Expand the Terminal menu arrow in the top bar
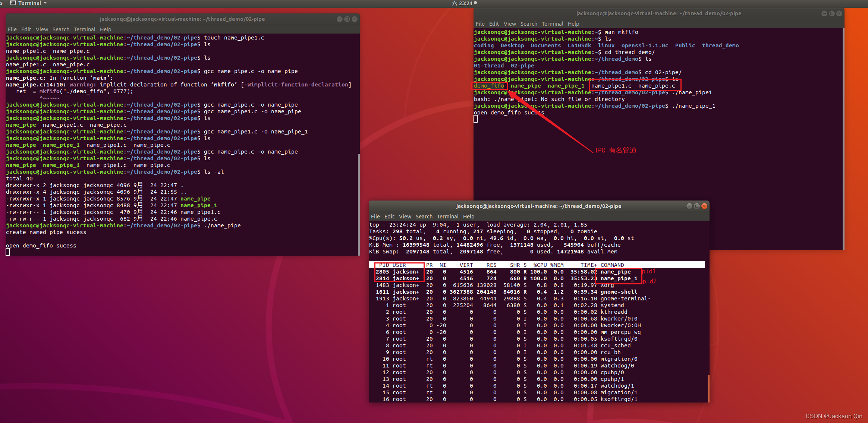Image resolution: width=868 pixels, height=423 pixels. 45,3
